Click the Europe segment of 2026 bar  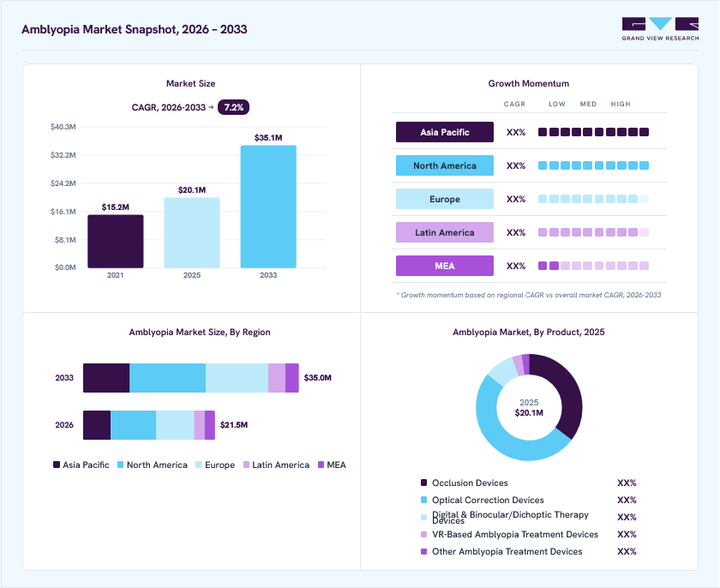point(175,425)
